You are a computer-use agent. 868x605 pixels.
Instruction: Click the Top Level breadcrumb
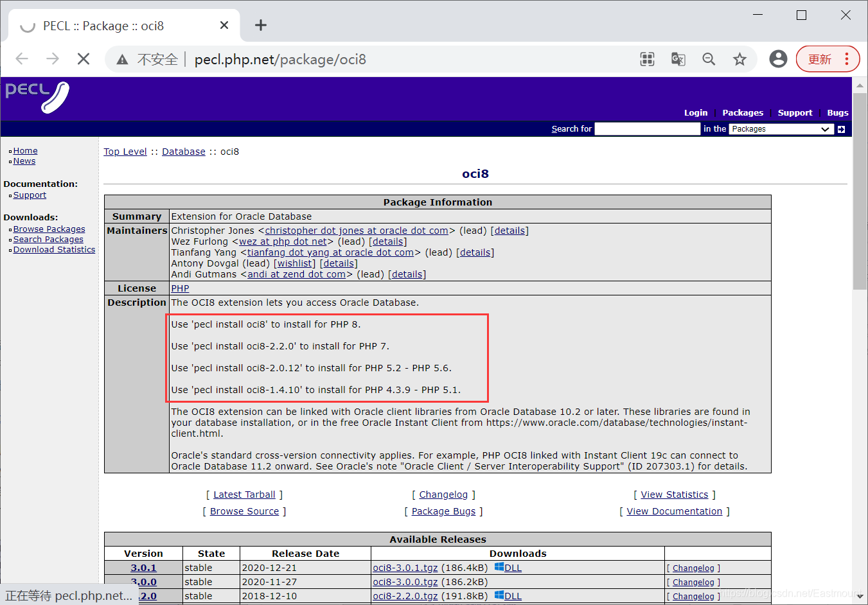(125, 152)
